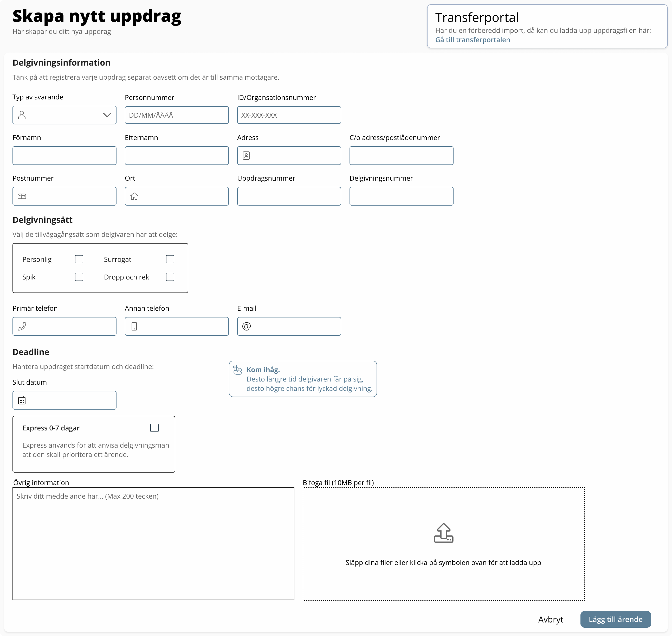Click the address book icon in Adress
This screenshot has width=672, height=636.
click(x=246, y=156)
